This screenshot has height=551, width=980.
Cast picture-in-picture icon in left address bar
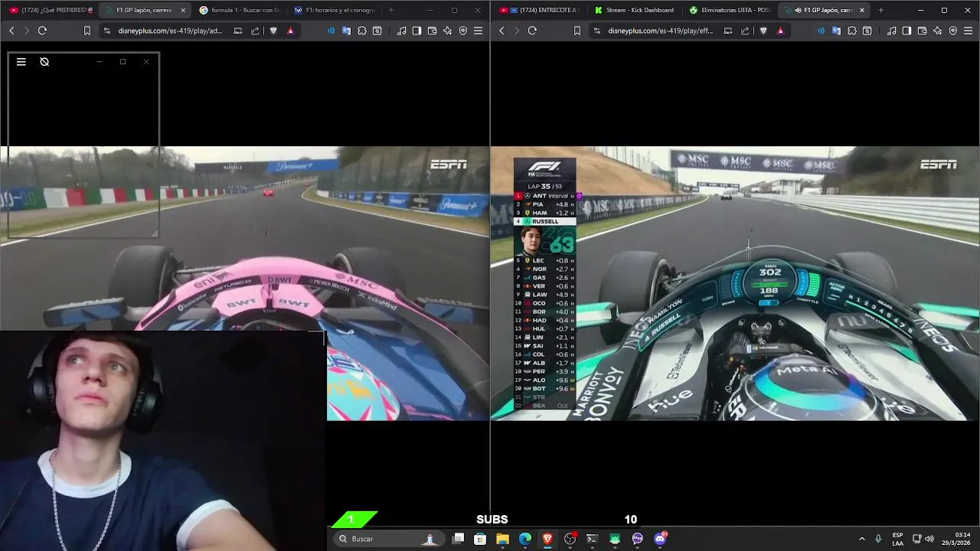(x=238, y=31)
